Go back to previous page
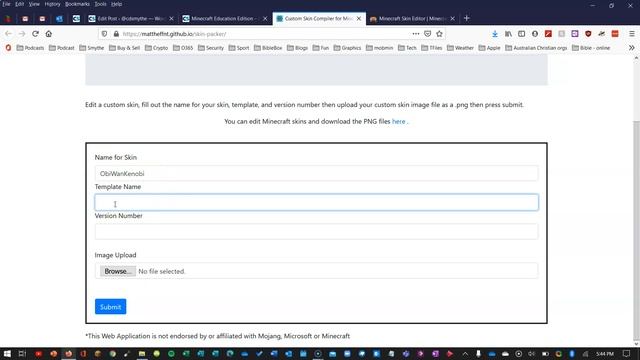This screenshot has height=360, width=640. [8, 34]
